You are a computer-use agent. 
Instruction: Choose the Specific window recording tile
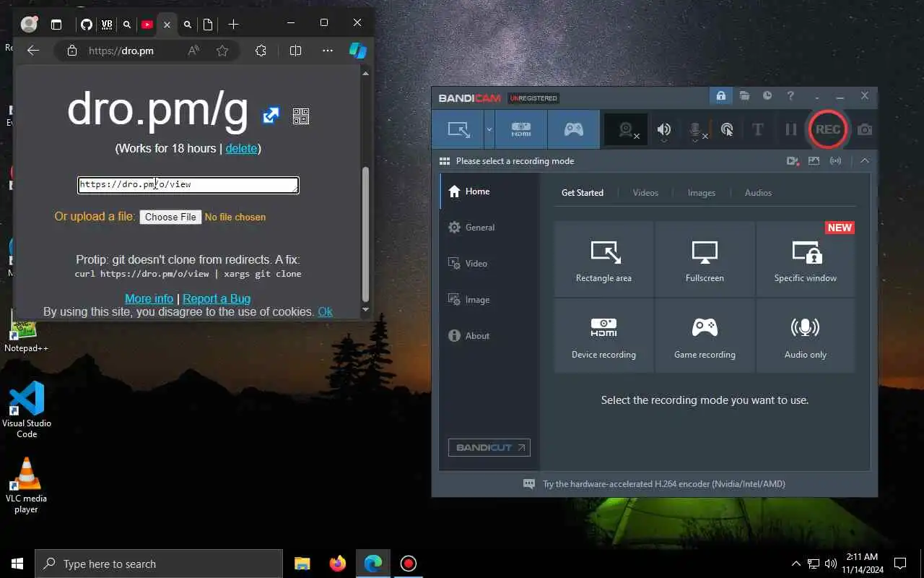click(x=806, y=259)
